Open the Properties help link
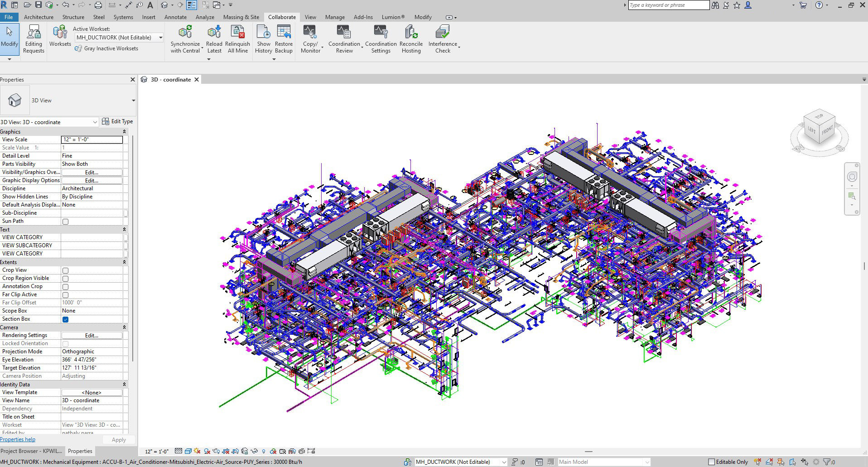This screenshot has width=868, height=467. coord(18,439)
